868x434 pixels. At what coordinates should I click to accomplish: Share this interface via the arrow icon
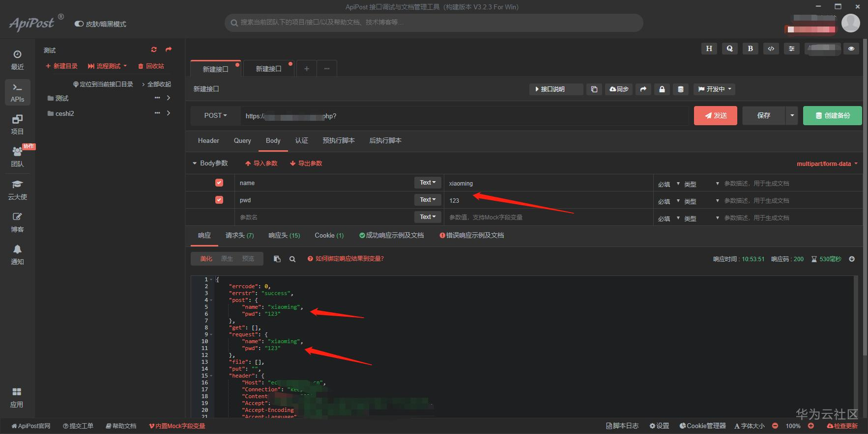643,89
